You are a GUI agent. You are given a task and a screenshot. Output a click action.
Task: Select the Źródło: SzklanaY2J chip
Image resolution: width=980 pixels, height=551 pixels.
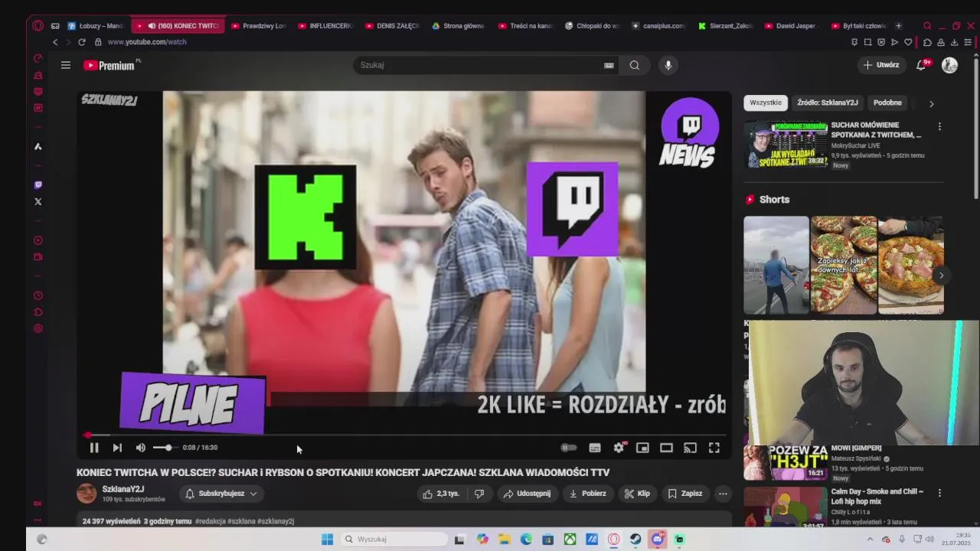(828, 103)
